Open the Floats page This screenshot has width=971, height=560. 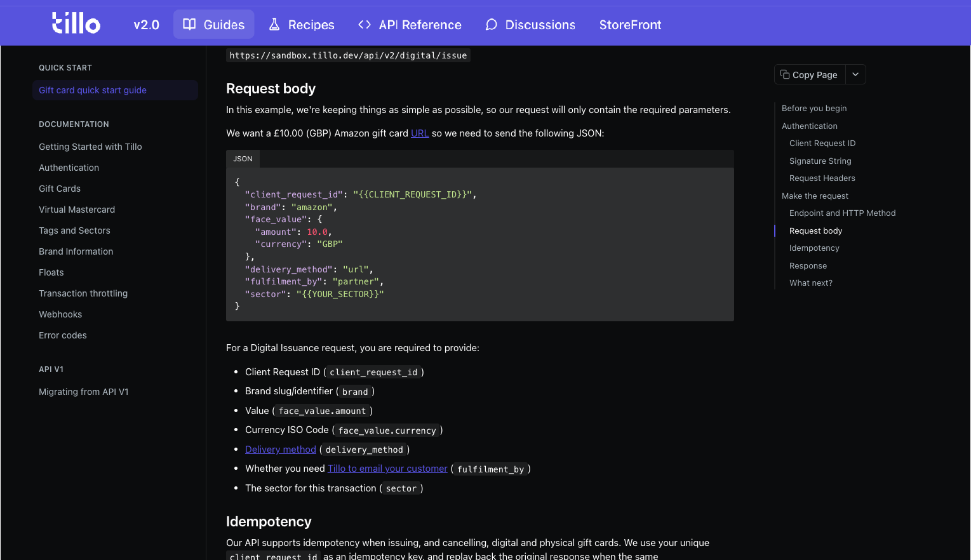pos(51,272)
